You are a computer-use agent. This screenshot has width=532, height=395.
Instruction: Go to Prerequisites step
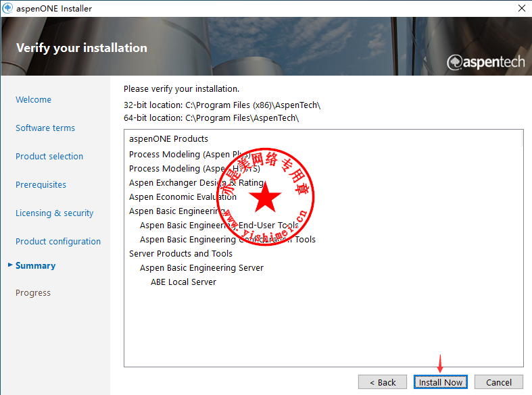tap(41, 184)
